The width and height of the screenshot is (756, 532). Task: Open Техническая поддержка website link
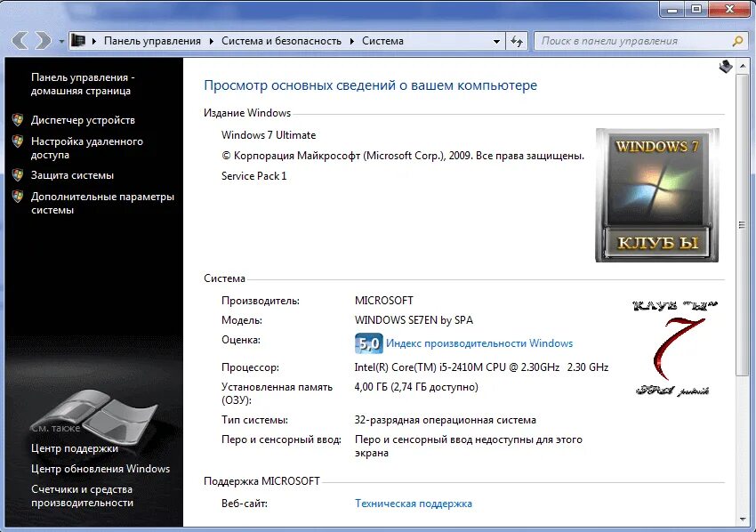point(414,504)
